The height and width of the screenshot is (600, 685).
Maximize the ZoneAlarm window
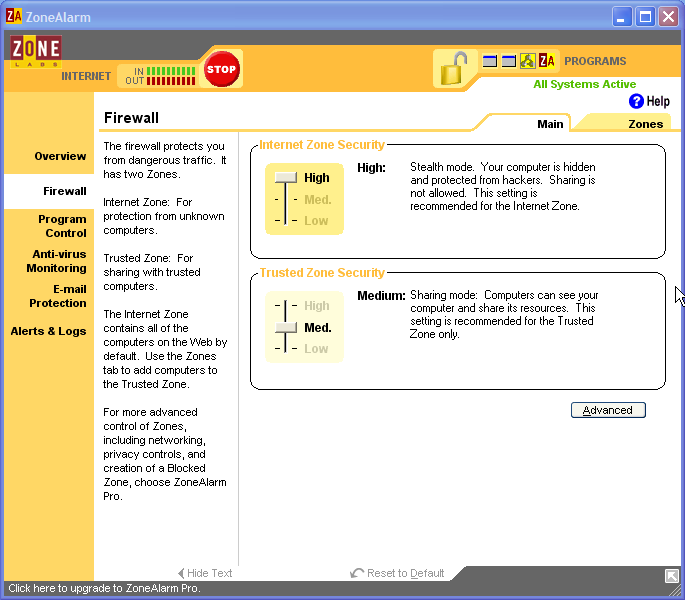645,17
